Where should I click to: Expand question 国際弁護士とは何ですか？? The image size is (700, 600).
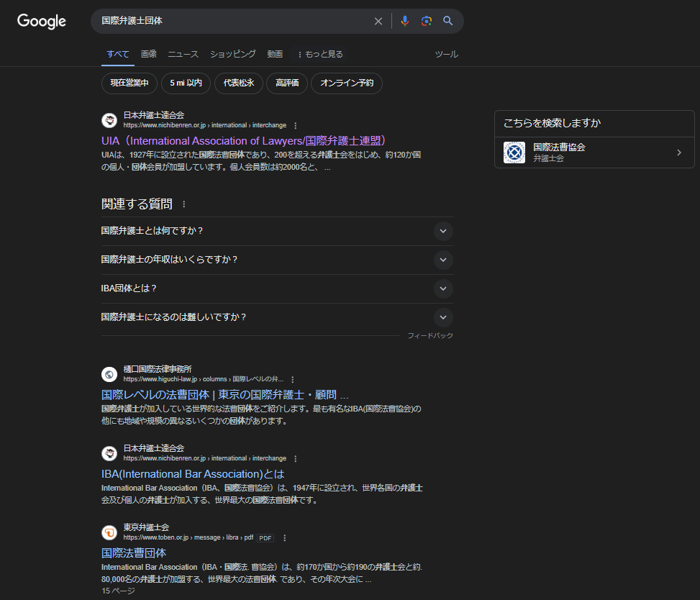coord(443,231)
